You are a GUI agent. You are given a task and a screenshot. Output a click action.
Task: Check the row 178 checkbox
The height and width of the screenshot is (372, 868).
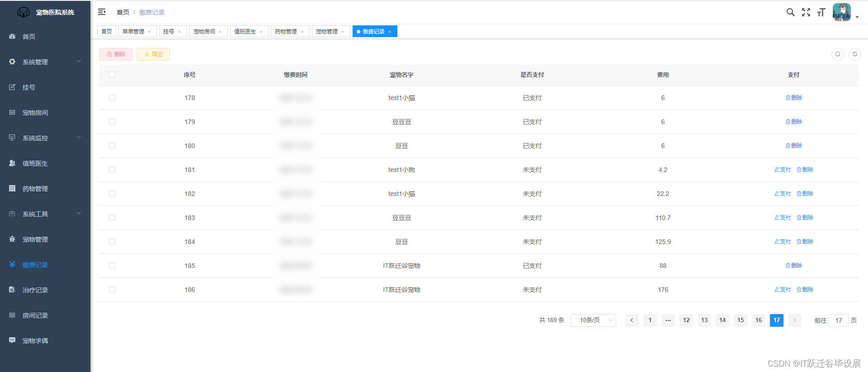112,98
